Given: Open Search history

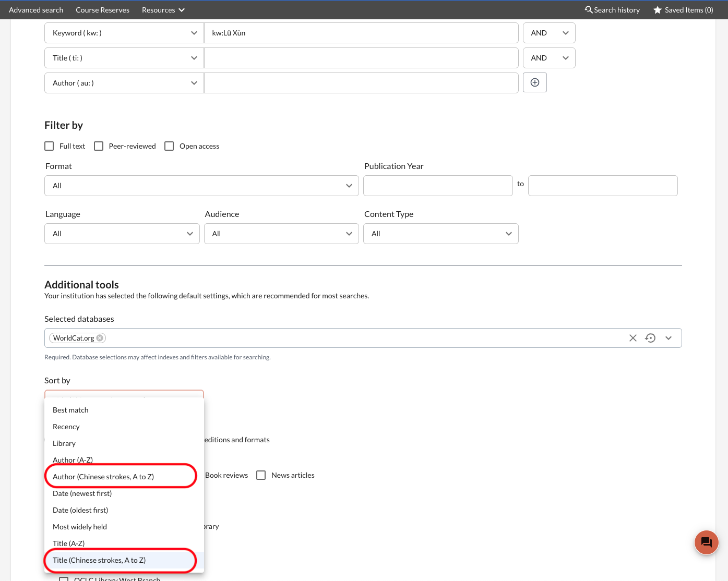Looking at the screenshot, I should pyautogui.click(x=612, y=10).
